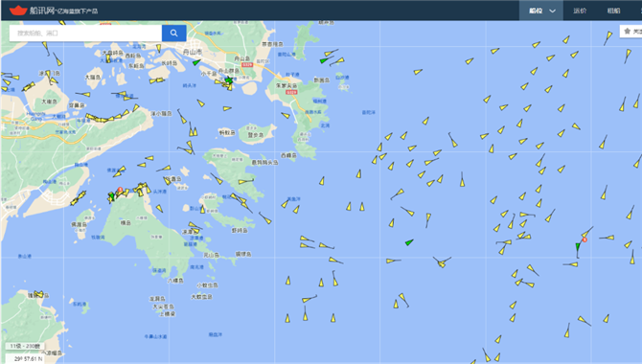Image resolution: width=642 pixels, height=364 pixels.
Task: Click the zoom level and ship count indicator
Action: 25,346
